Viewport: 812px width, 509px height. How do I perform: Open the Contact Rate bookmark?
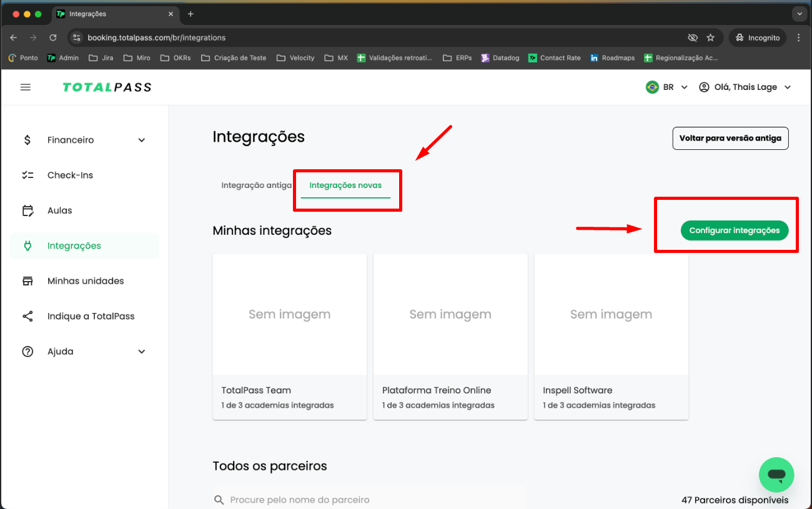(x=554, y=58)
